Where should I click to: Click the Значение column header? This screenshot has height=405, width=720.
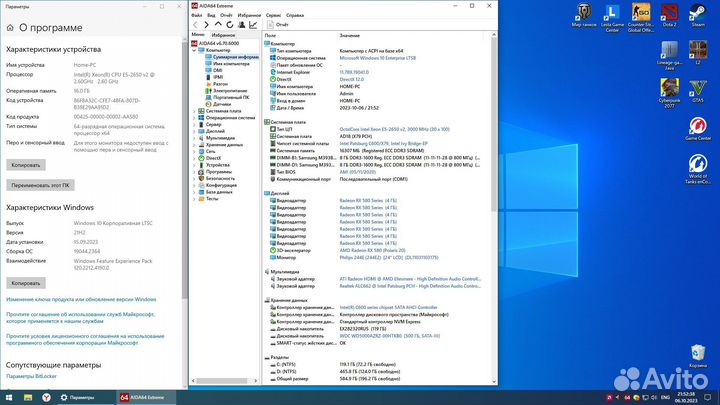pyautogui.click(x=350, y=35)
